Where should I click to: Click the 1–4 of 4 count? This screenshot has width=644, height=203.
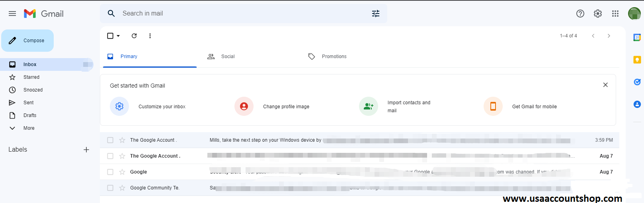click(568, 36)
